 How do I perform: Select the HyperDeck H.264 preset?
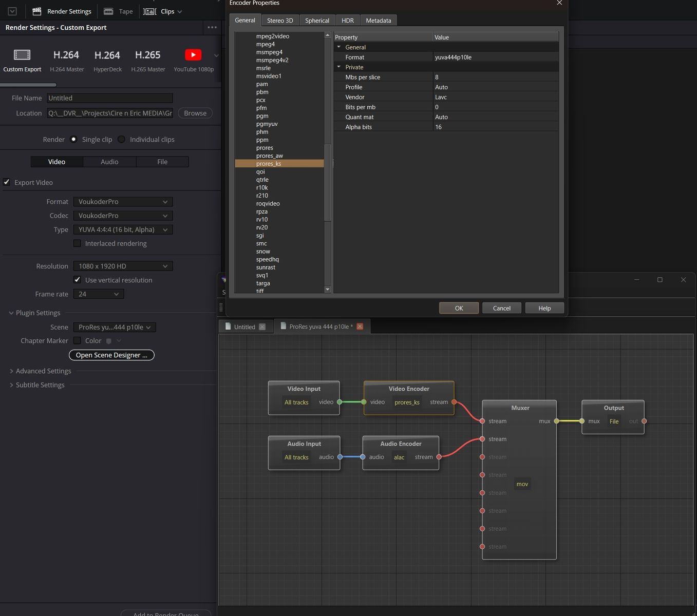107,55
